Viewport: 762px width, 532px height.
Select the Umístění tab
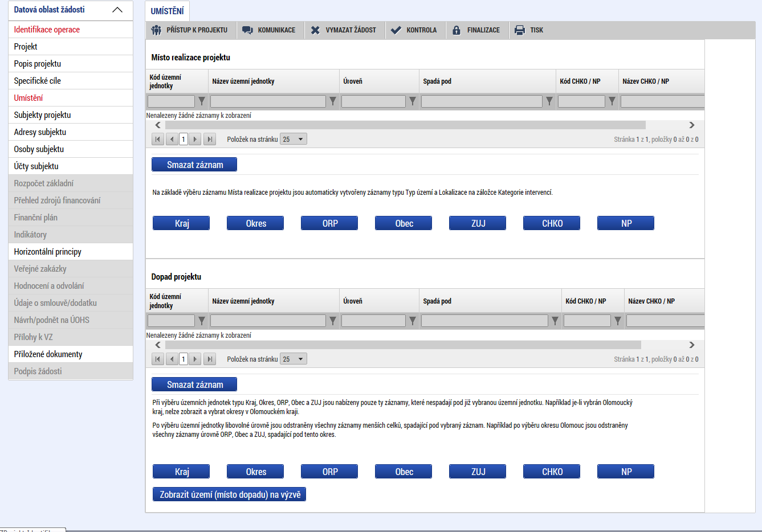[x=168, y=11]
